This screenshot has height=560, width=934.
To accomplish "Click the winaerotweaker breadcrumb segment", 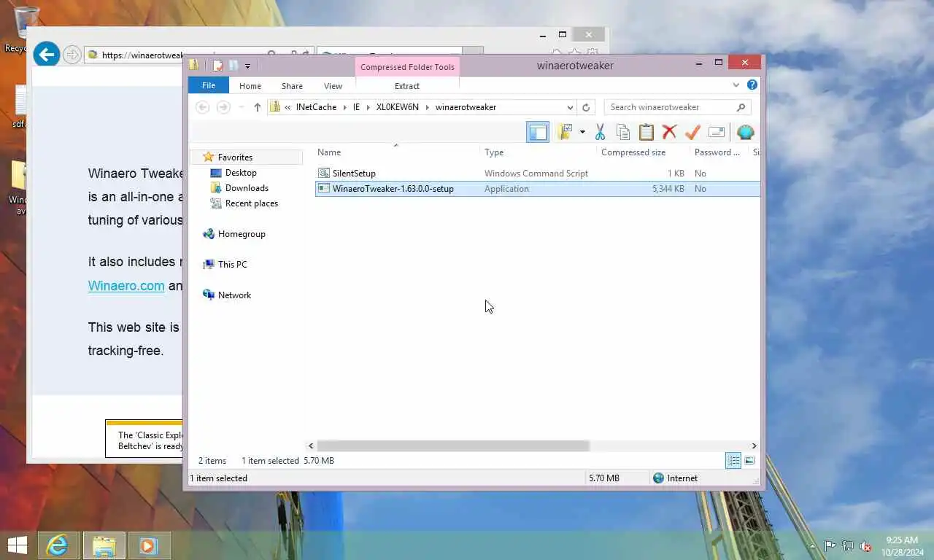I will 466,107.
